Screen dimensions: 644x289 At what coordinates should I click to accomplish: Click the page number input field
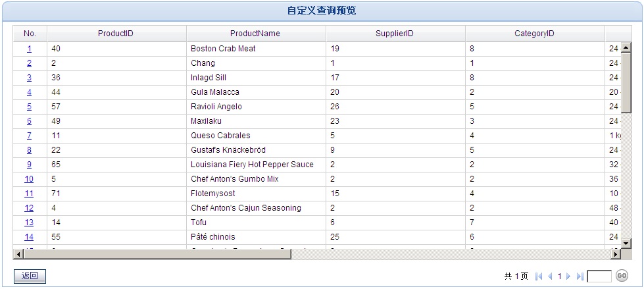coord(600,276)
